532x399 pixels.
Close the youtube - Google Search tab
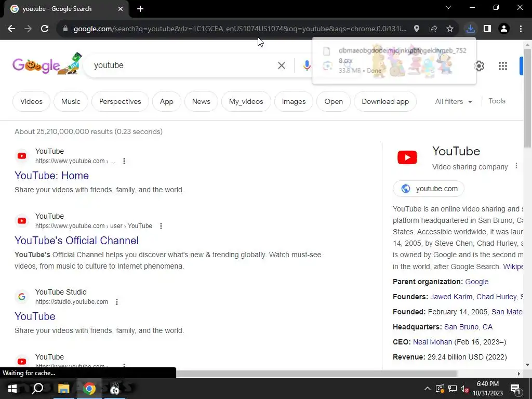click(121, 9)
